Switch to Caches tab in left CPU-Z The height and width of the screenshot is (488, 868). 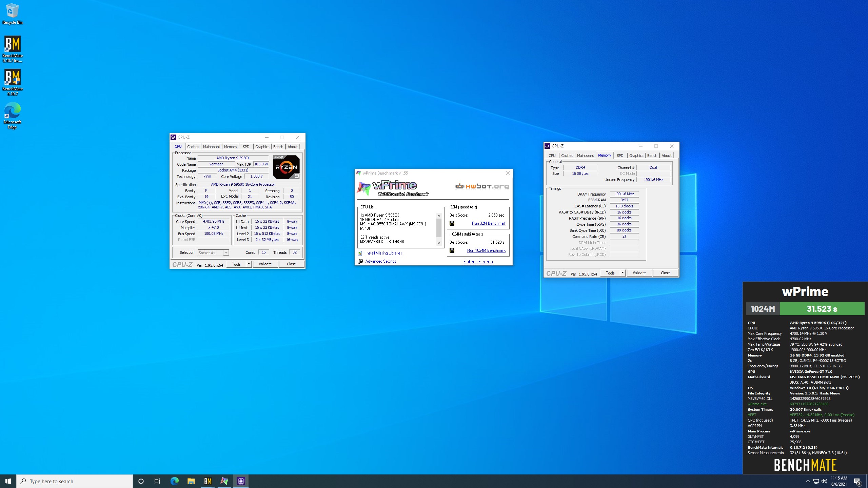click(x=193, y=147)
